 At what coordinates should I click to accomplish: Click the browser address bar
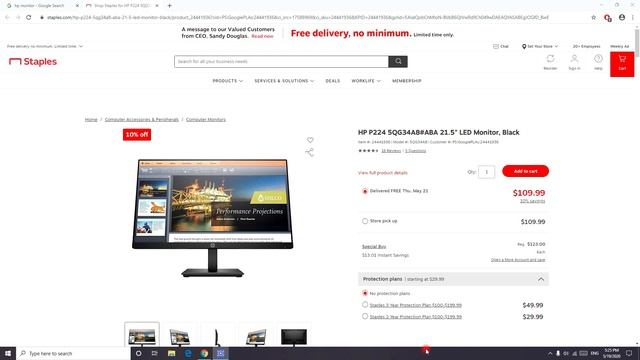(x=298, y=17)
